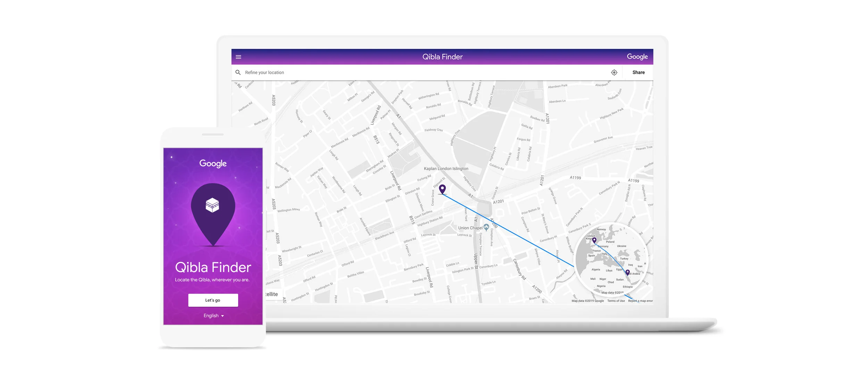
Task: Open the hamburger menu in Qibla Finder
Action: [x=238, y=57]
